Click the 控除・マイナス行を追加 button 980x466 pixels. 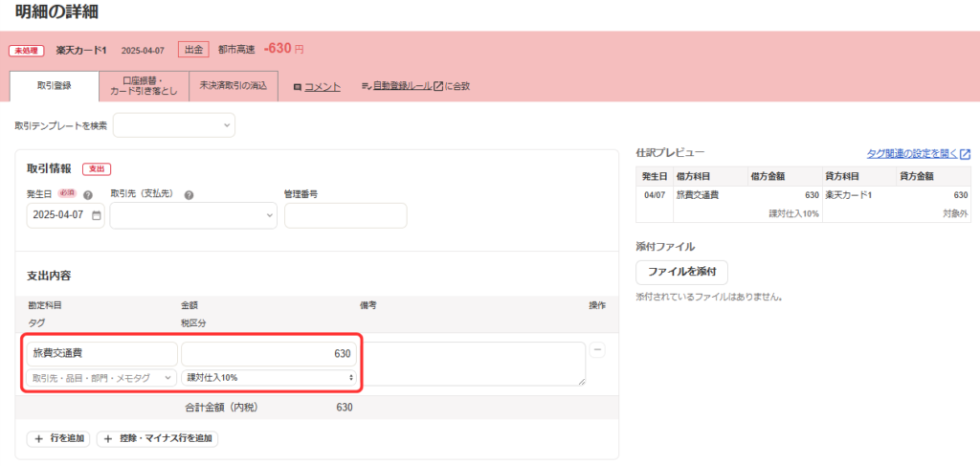click(x=158, y=439)
